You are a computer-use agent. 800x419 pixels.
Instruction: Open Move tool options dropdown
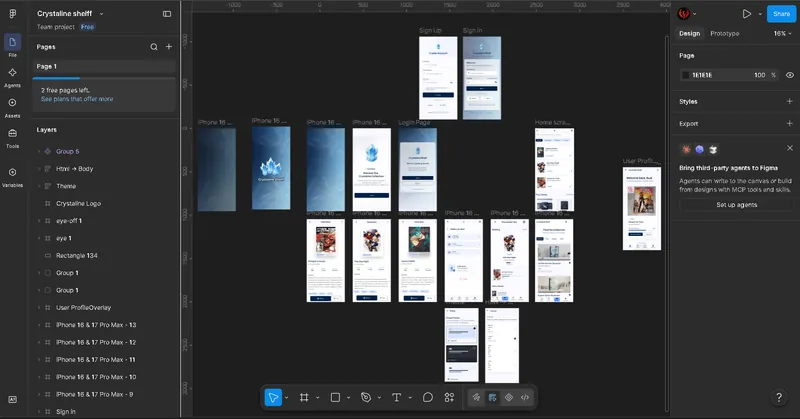click(287, 398)
